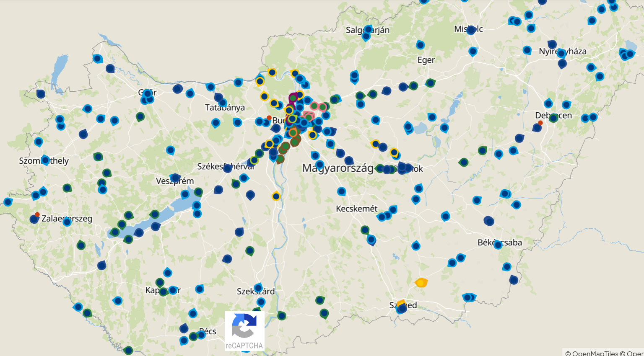
Task: Click the Magyarország country label
Action: pos(338,168)
